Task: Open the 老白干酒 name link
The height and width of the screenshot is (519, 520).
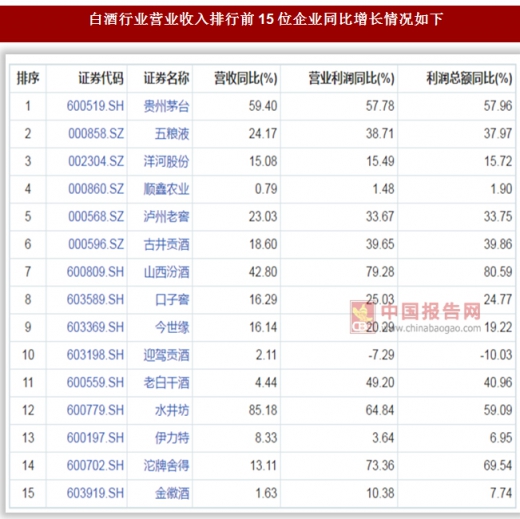Action: point(166,383)
